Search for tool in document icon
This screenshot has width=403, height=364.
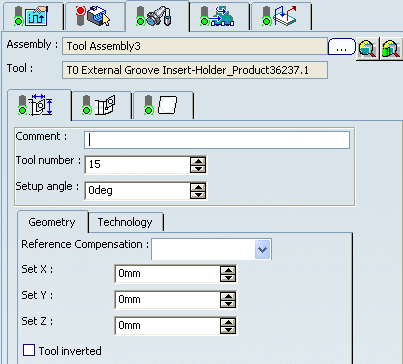pyautogui.click(x=367, y=49)
